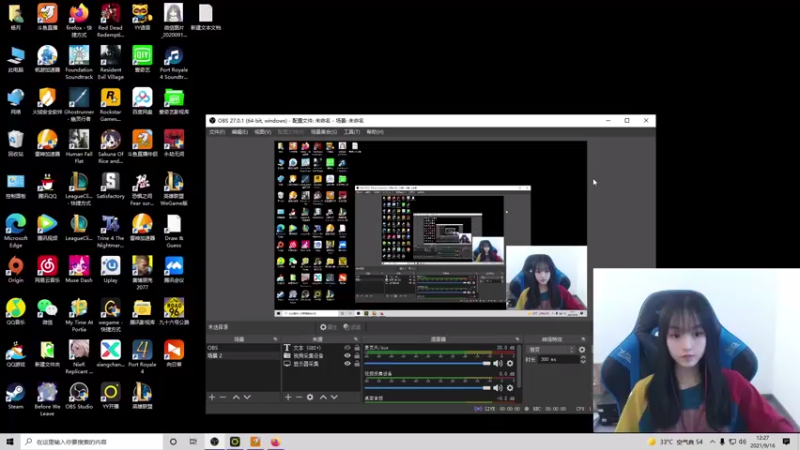Click the volume slider of the first mixer channel
This screenshot has height=450, width=800.
(428, 363)
